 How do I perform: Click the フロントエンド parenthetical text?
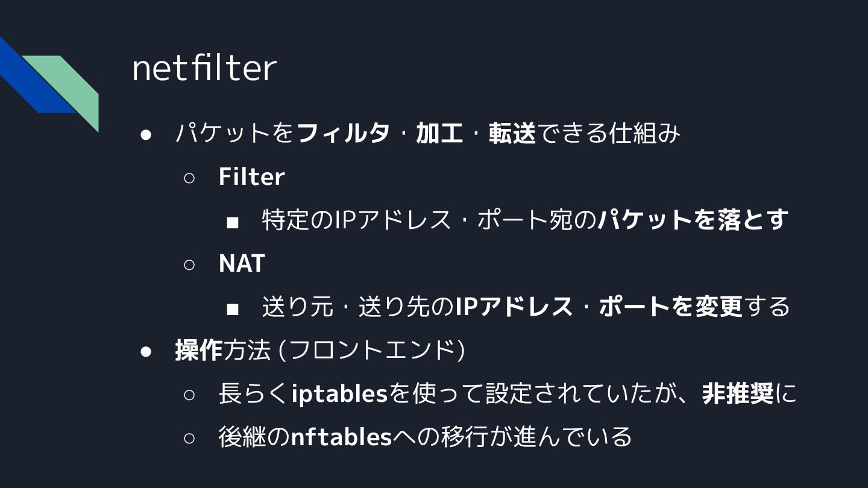pyautogui.click(x=371, y=350)
